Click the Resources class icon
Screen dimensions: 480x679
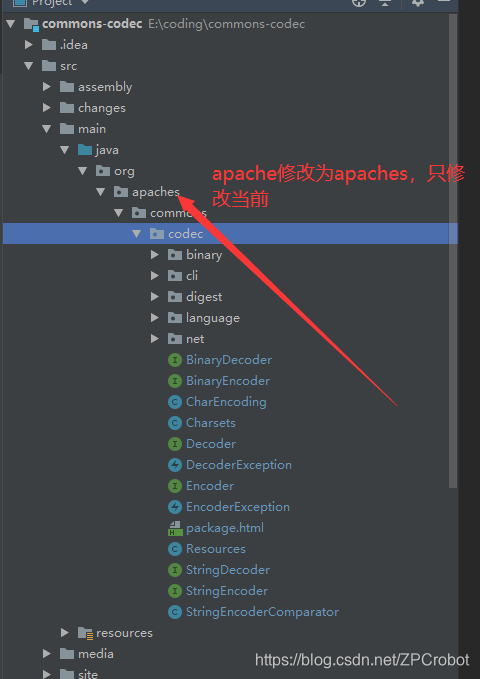(175, 549)
